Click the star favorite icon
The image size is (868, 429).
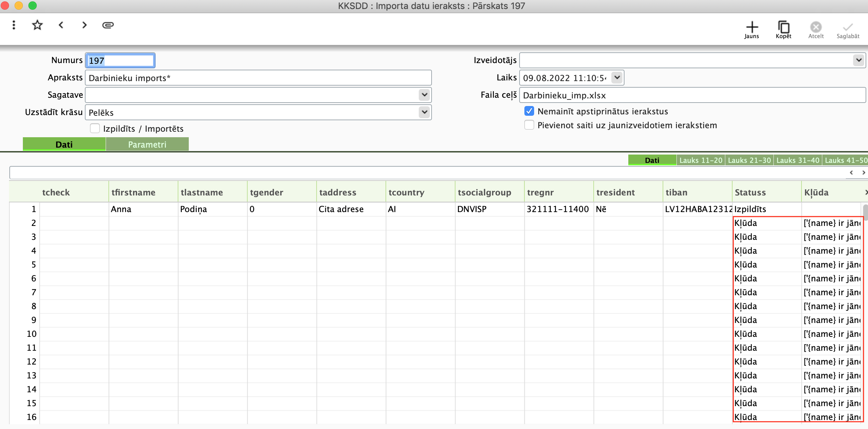click(x=37, y=25)
